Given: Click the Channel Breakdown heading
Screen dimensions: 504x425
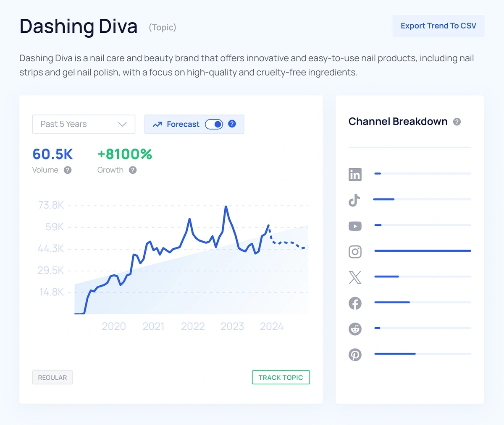Looking at the screenshot, I should pos(398,122).
